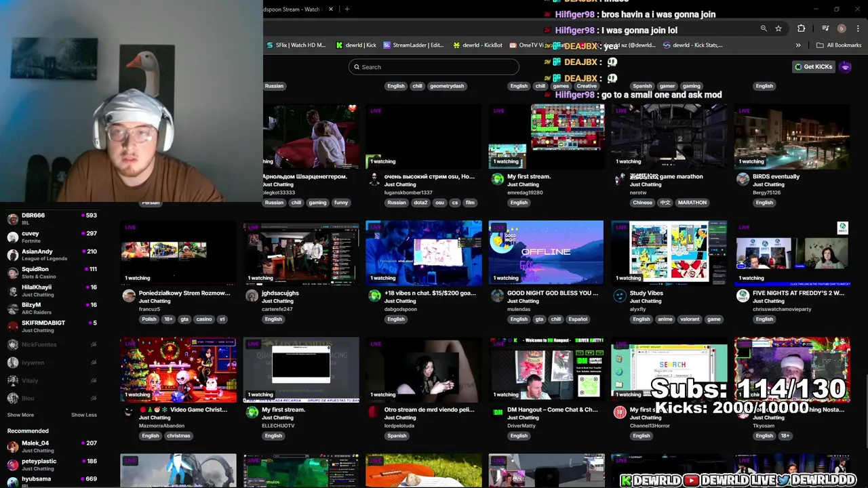The image size is (868, 488).
Task: Open the browser profile avatar 'b'
Action: 842,28
